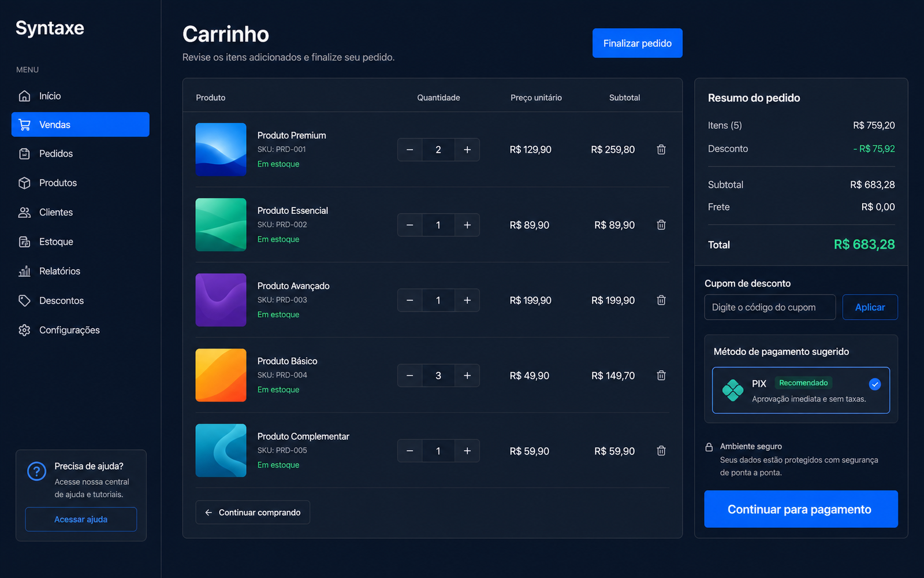Navigate to Clientes
Screen dimensions: 924x578
tap(80, 212)
